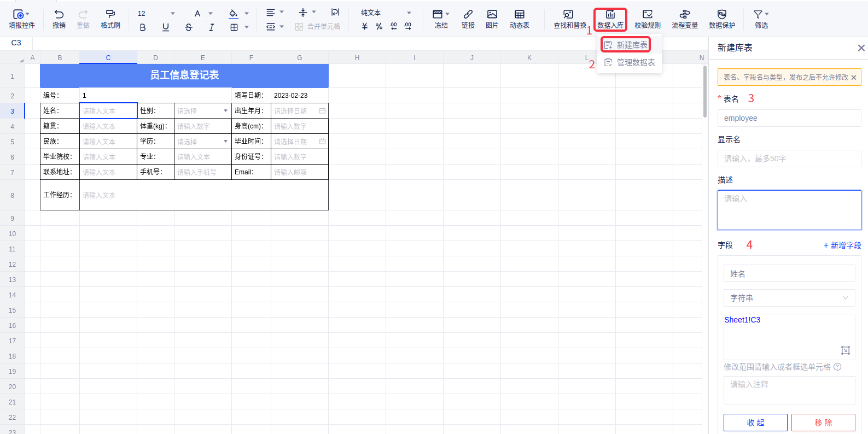Viewport: 868px width, 434px height.
Task: Open the fill color picker arrow
Action: [247, 13]
